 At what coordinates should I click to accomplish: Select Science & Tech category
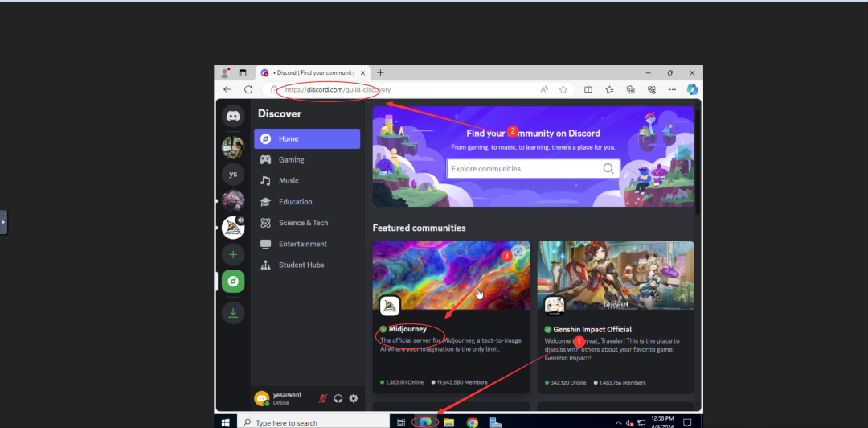307,223
